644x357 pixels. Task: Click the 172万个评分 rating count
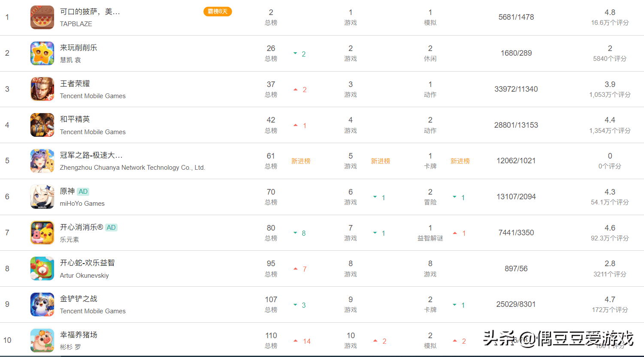pyautogui.click(x=610, y=310)
